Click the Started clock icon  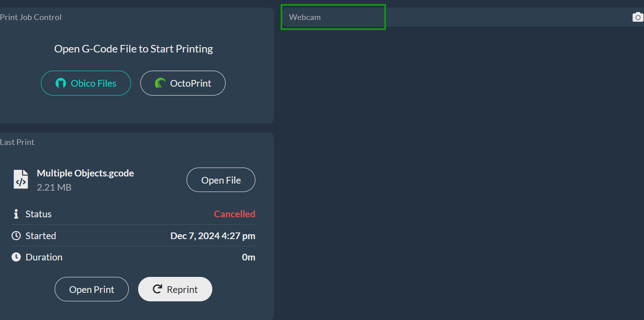pos(16,236)
